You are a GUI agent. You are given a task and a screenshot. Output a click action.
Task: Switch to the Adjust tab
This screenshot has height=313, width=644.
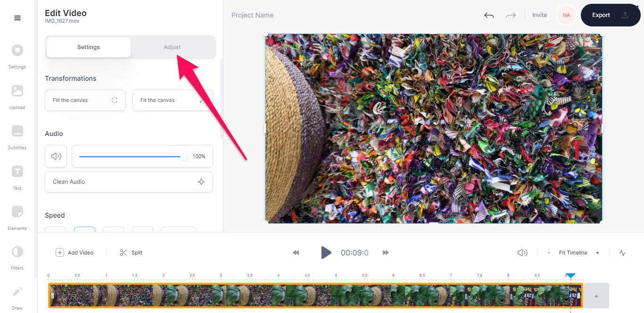pyautogui.click(x=172, y=47)
